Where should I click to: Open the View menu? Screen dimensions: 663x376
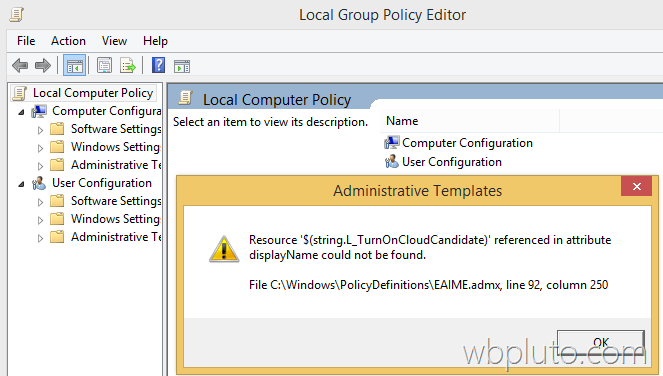114,41
